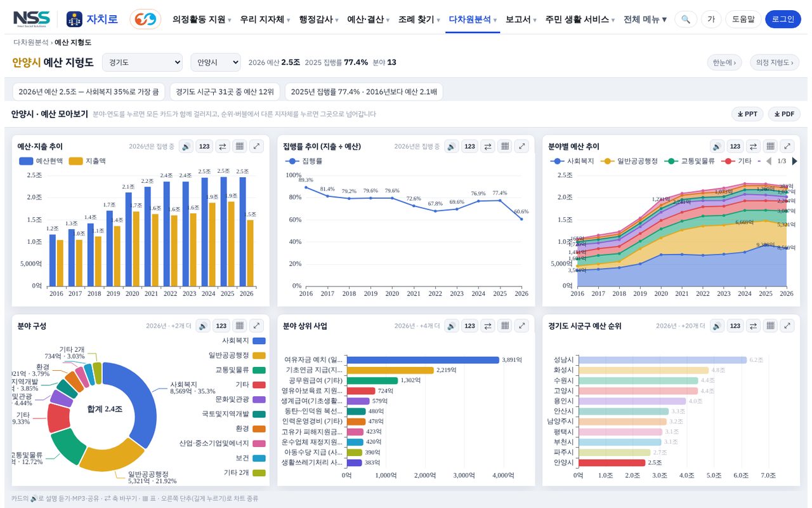This screenshot has width=812, height=508.
Task: Expand 예산·지출 추이 chart to fullscreen
Action: 256,147
